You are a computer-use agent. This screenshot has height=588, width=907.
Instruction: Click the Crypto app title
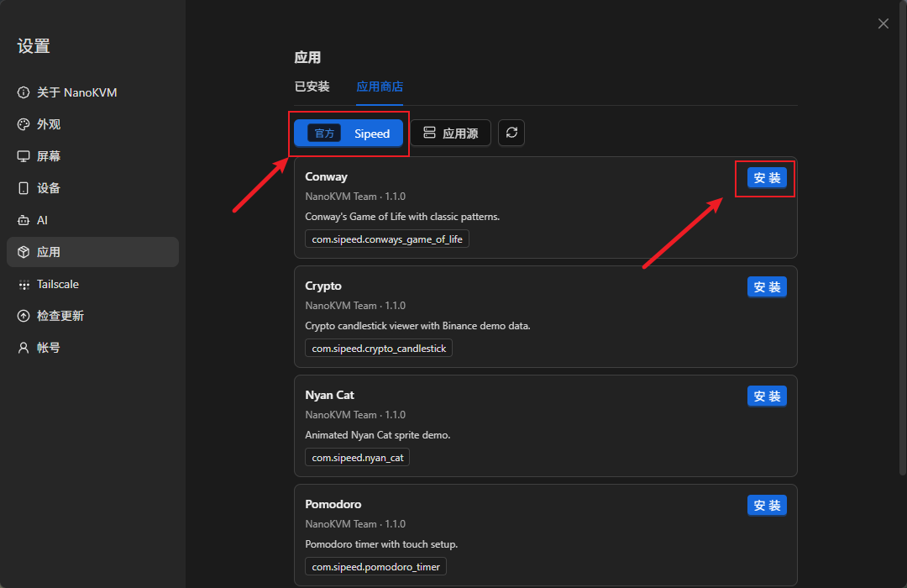[323, 286]
